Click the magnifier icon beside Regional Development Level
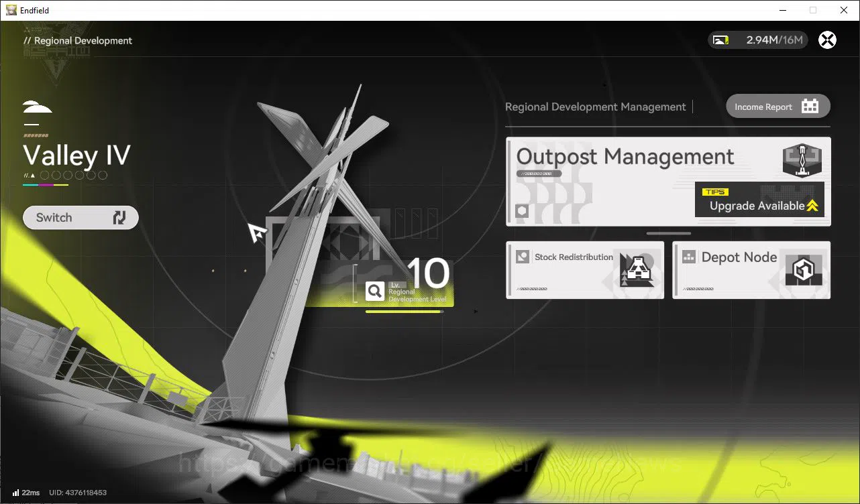The height and width of the screenshot is (504, 860). (x=375, y=291)
